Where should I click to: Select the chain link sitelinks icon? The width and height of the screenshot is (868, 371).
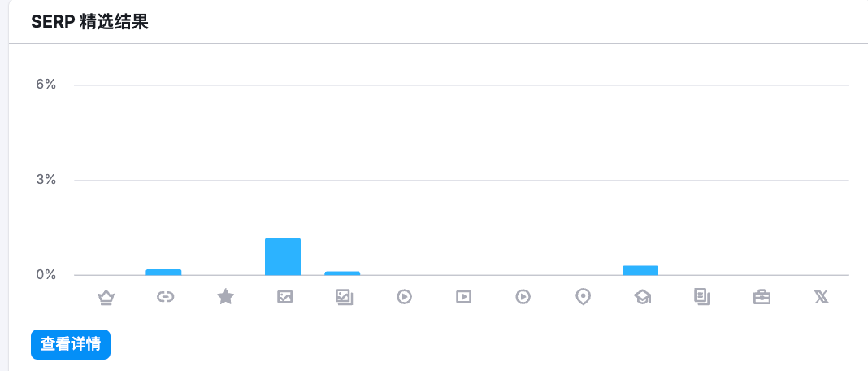(165, 297)
